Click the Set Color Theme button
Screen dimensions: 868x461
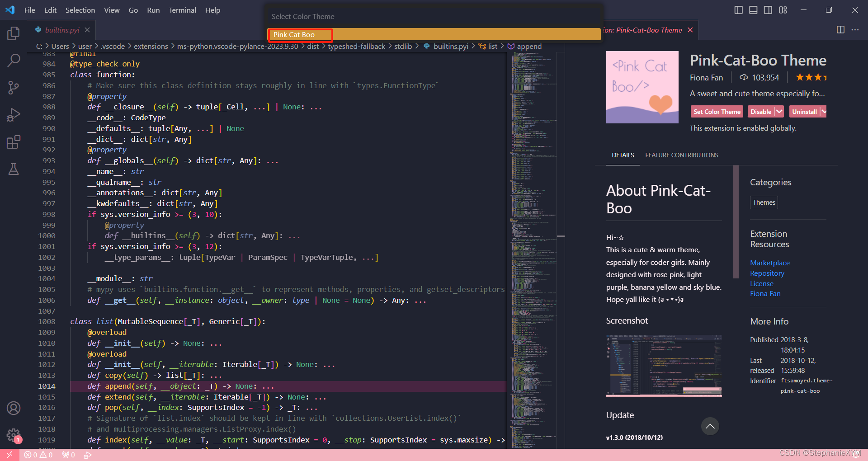(x=717, y=112)
